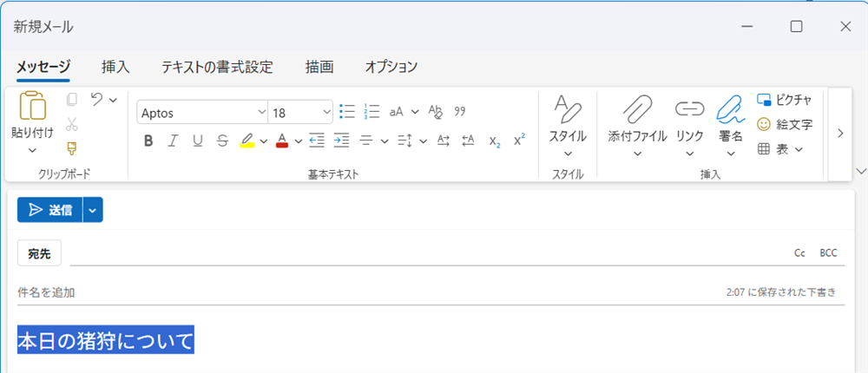Screen dimensions: 868x373
Task: Open the alignment options dropdown arrow
Action: coord(385,141)
